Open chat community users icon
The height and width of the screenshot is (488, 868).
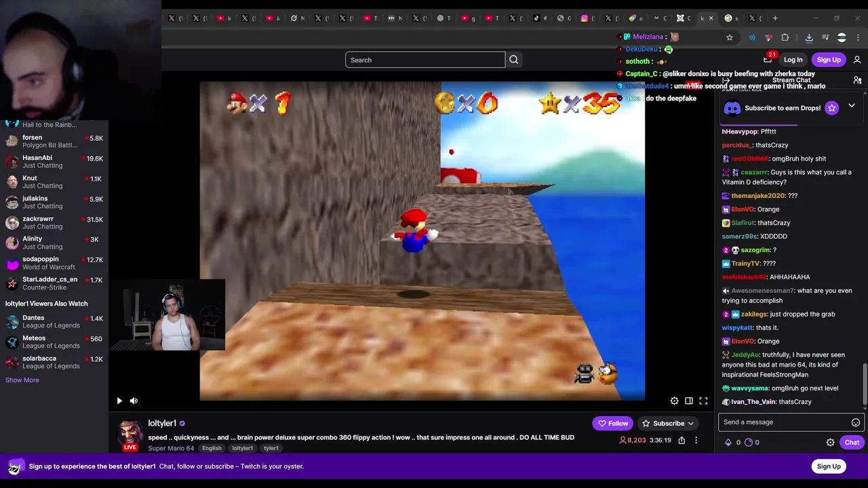click(857, 81)
